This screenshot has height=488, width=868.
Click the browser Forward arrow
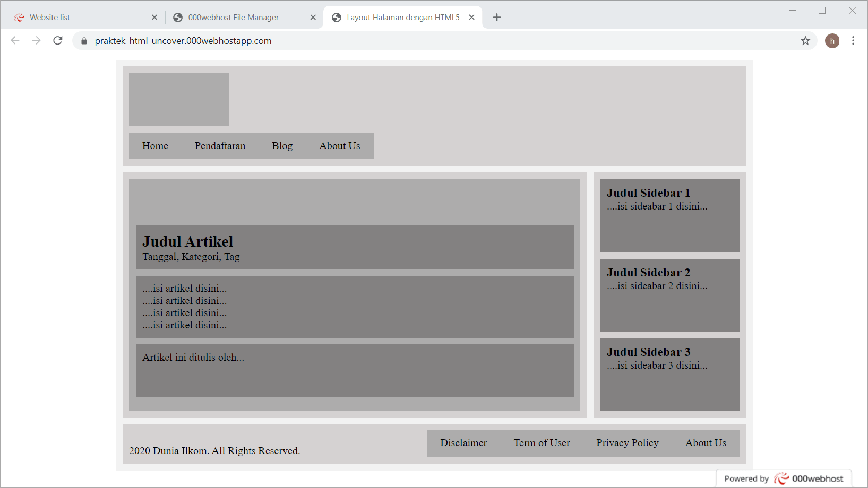(36, 41)
